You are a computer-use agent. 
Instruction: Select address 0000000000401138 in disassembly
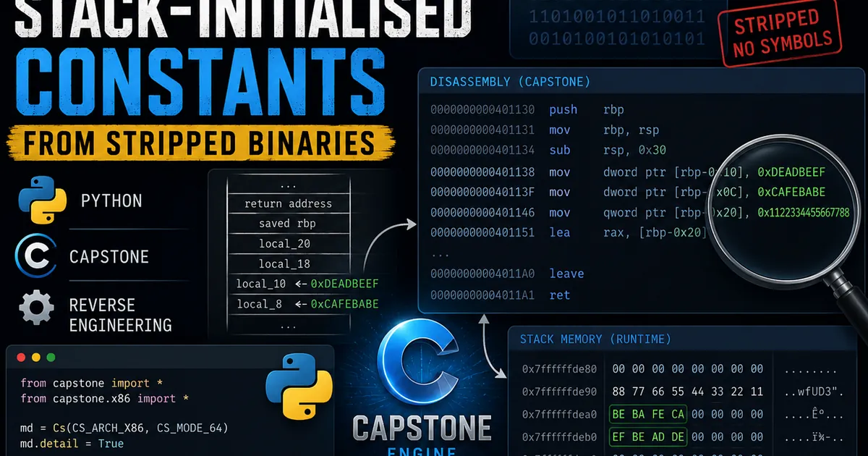click(x=482, y=172)
